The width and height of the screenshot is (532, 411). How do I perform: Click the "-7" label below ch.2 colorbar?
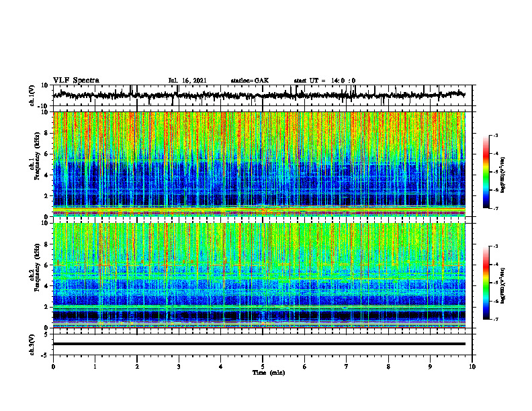[495, 319]
